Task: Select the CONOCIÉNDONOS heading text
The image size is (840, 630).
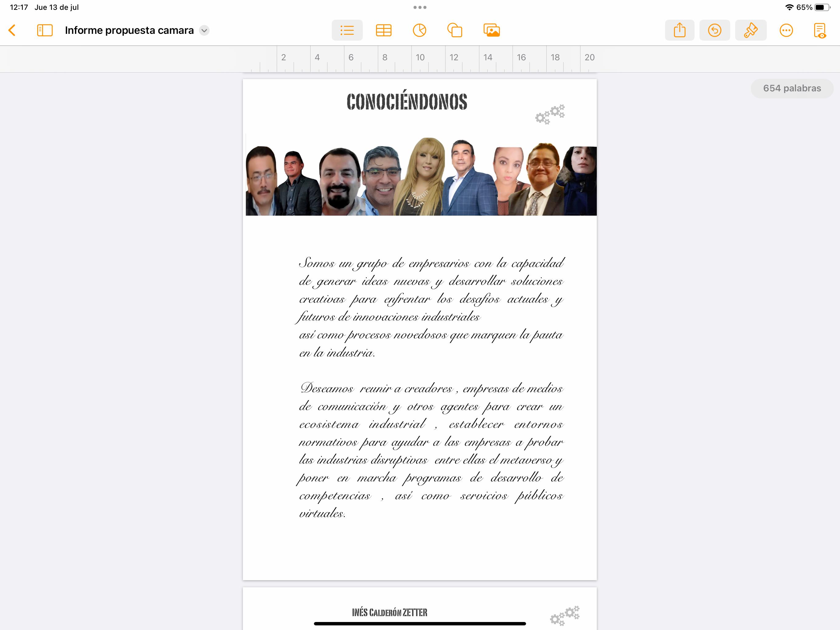Action: coord(407,102)
